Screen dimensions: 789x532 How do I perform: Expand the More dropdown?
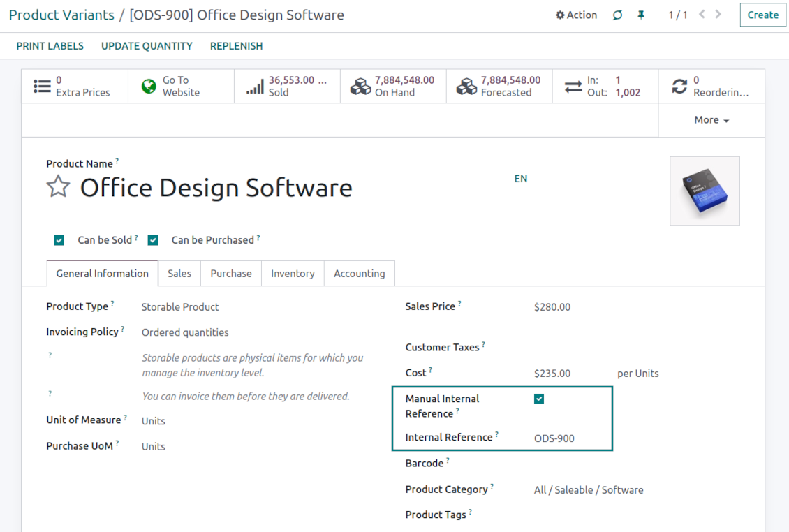click(x=711, y=120)
